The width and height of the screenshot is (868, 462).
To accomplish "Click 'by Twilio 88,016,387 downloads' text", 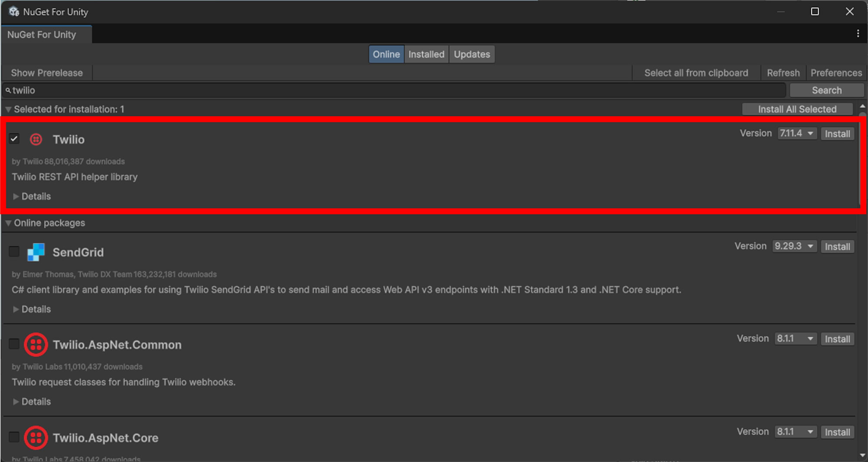I will click(x=68, y=162).
